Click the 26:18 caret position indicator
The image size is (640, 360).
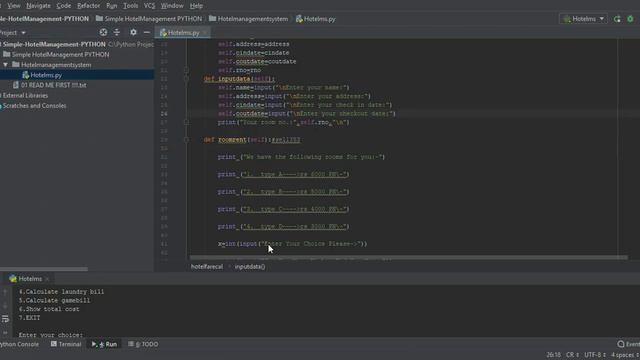click(x=553, y=355)
